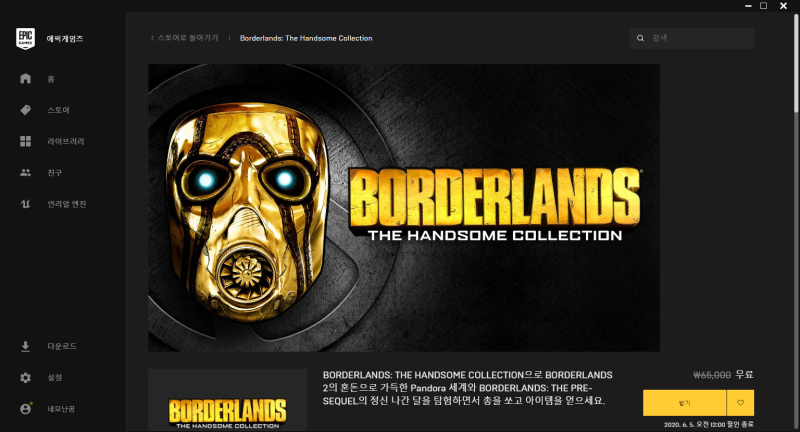Open the 설정 settings gear icon
Viewport: 800px width, 432px height.
pyautogui.click(x=26, y=377)
